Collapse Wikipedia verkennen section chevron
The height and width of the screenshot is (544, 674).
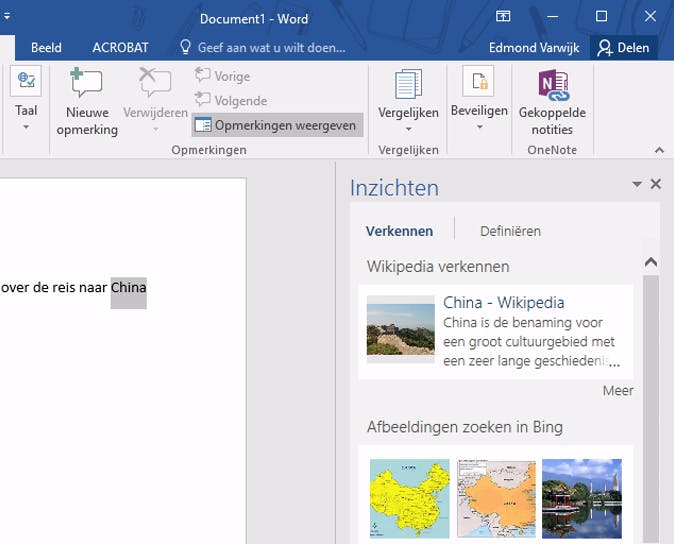651,262
